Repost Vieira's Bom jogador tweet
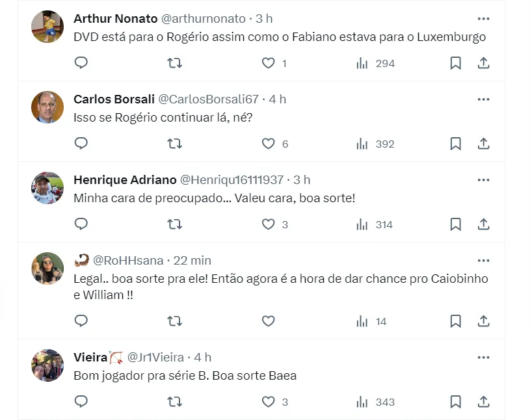Image resolution: width=530 pixels, height=420 pixels. pyautogui.click(x=174, y=402)
